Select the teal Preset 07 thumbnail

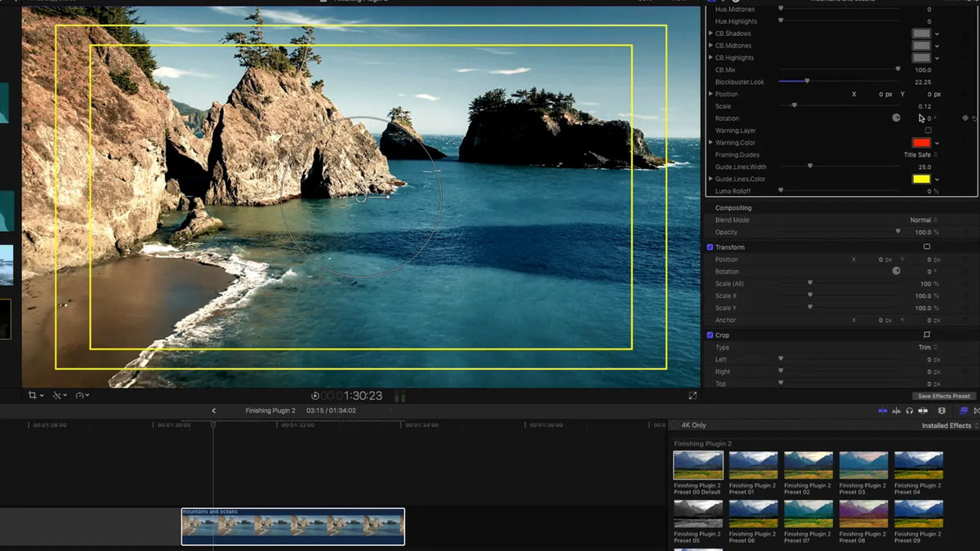point(808,513)
